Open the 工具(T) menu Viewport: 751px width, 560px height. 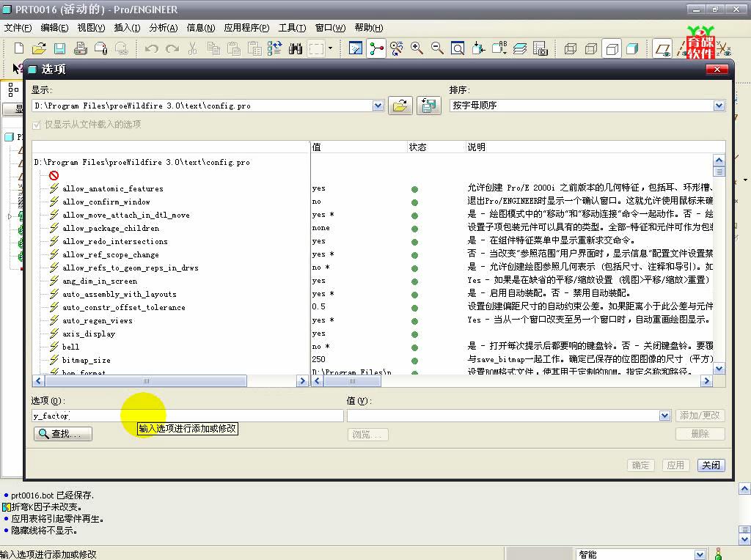[292, 28]
